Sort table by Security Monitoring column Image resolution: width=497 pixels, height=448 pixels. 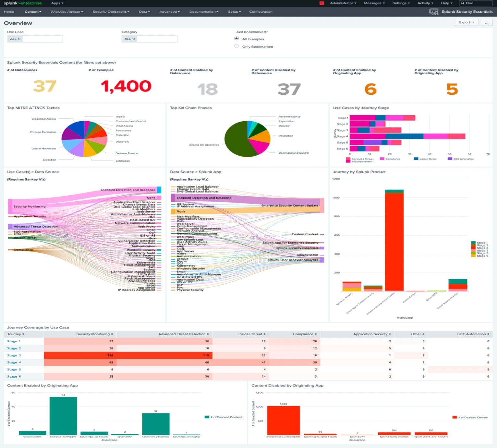pyautogui.click(x=95, y=334)
